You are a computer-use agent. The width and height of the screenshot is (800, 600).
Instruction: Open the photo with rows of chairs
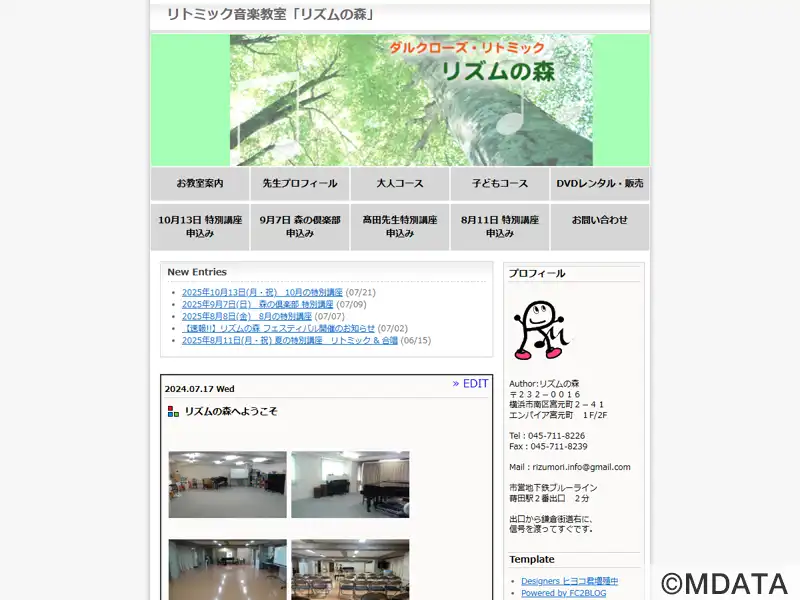351,569
